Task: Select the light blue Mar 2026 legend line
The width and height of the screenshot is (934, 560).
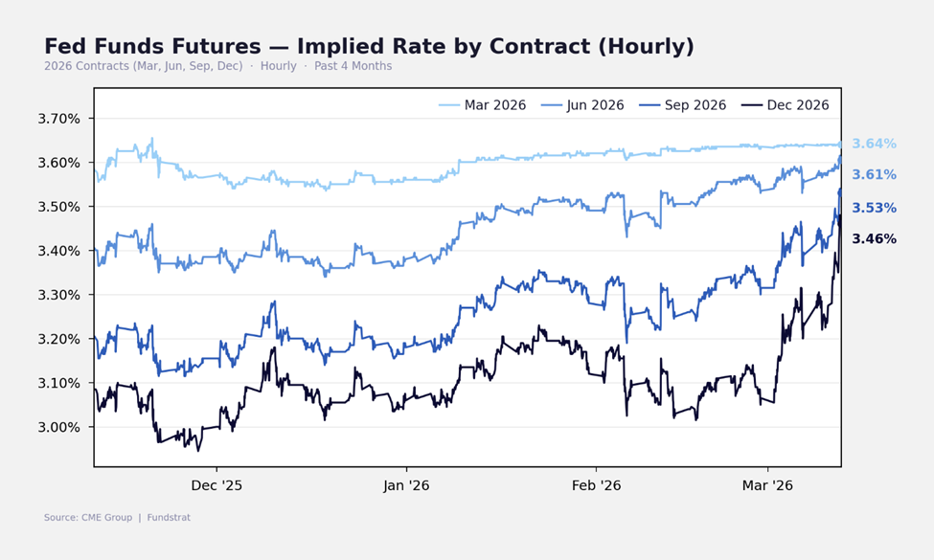Action: point(449,105)
